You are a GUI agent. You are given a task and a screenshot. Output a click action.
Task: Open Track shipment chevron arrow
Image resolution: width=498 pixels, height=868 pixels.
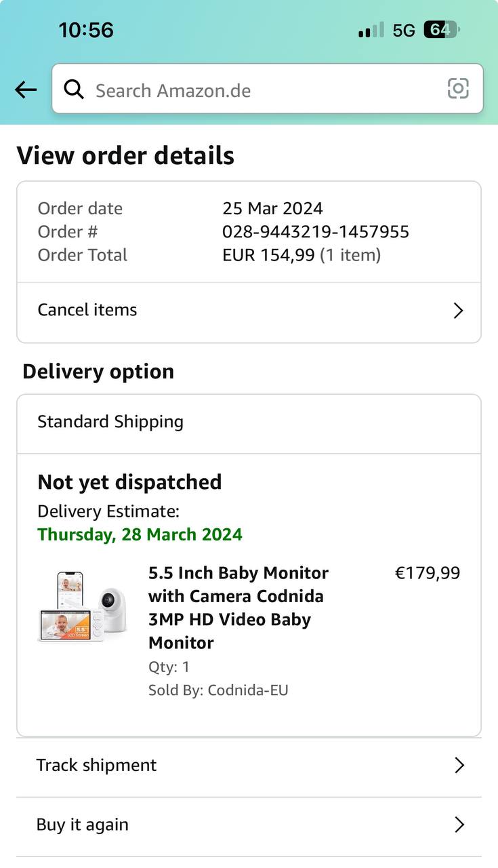pos(459,766)
